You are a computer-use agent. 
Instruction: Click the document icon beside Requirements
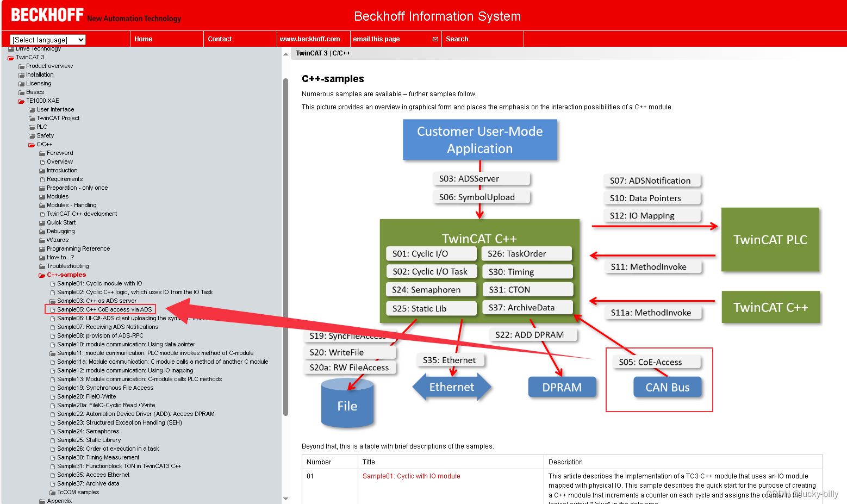pyautogui.click(x=42, y=179)
